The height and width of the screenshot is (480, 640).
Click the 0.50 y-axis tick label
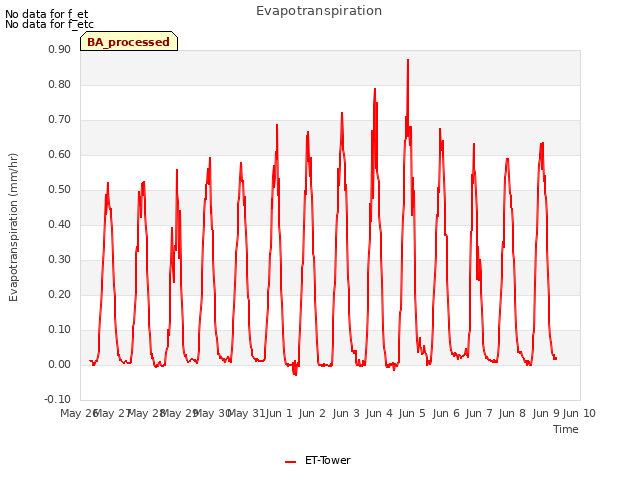click(60, 189)
